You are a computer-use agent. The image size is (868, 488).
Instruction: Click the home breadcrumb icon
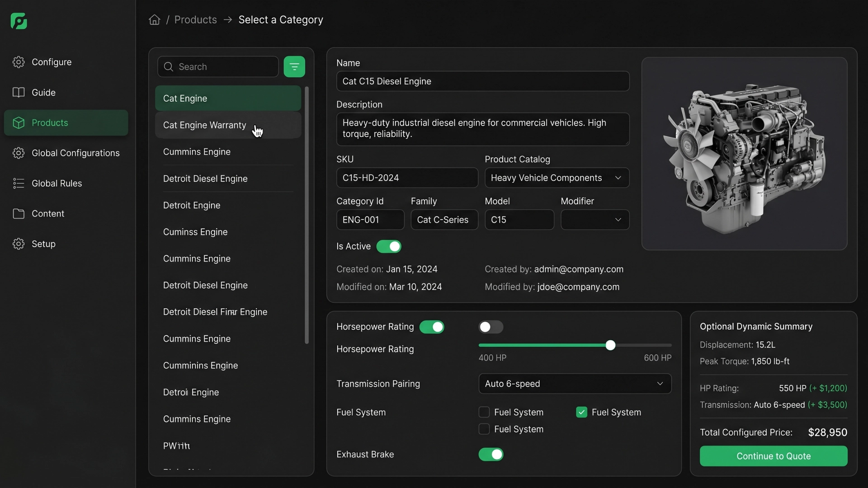tap(155, 20)
